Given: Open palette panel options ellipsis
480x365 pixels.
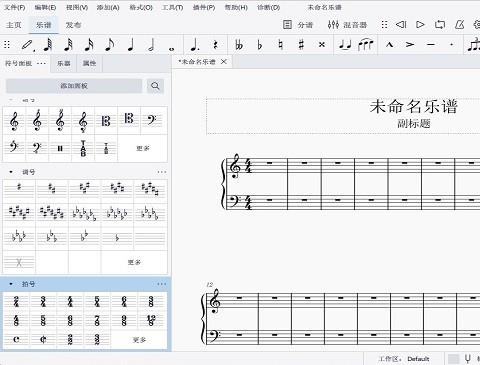Looking at the screenshot, I should pyautogui.click(x=41, y=63).
